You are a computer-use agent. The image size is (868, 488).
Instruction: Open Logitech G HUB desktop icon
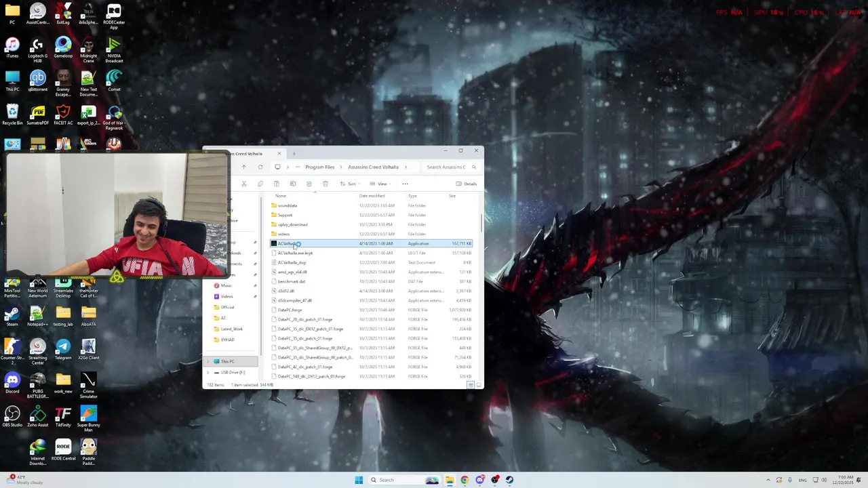(x=38, y=50)
